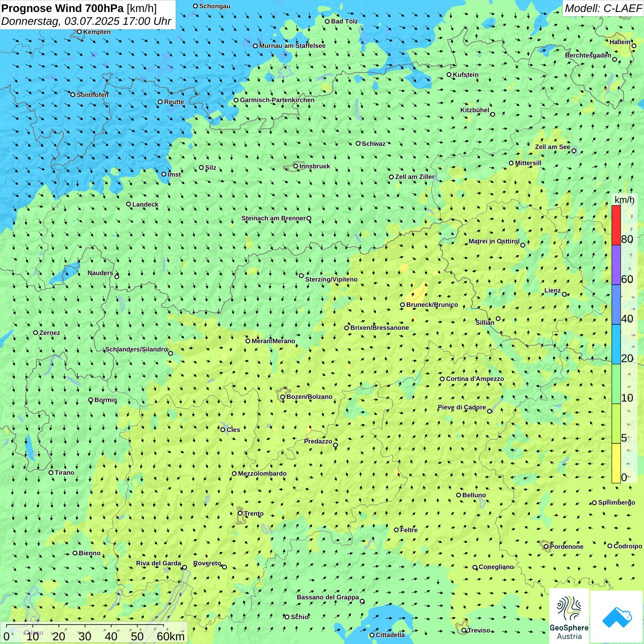Click the 'Meran/Merano' city label
This screenshot has width=644, height=644.
tap(274, 341)
